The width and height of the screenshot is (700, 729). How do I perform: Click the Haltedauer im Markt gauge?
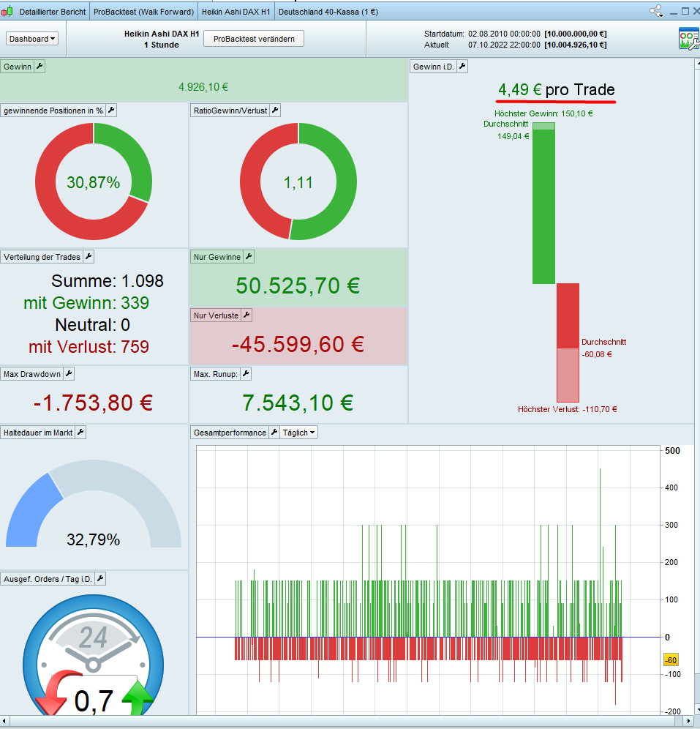point(94,504)
